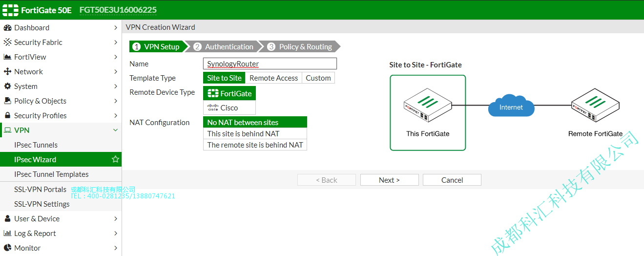This screenshot has height=256, width=644.
Task: Expand the Security Profiles chevron
Action: pos(116,116)
